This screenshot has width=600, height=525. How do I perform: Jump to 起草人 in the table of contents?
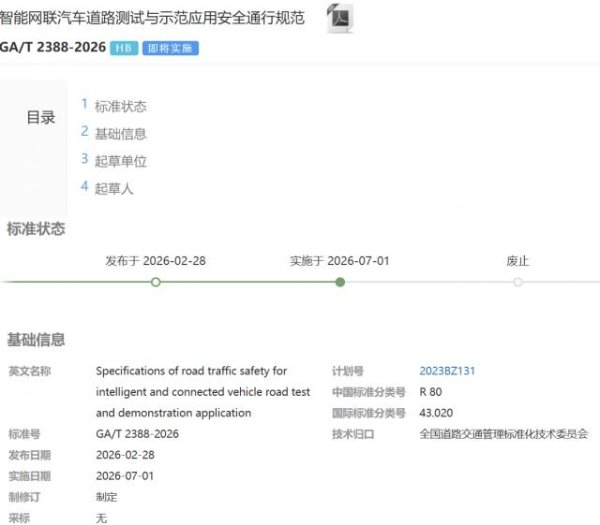[x=114, y=189]
